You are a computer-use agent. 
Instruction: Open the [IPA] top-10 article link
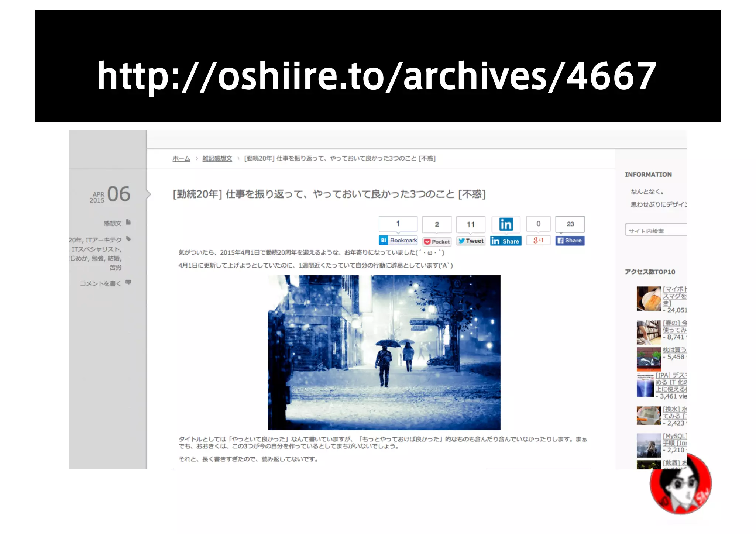click(671, 382)
